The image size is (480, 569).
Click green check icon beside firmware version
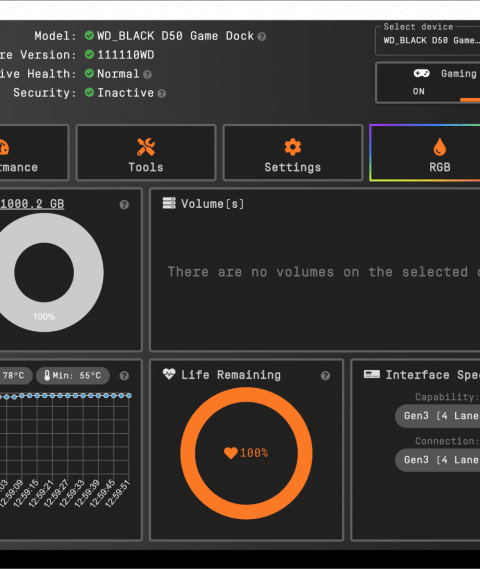point(89,54)
